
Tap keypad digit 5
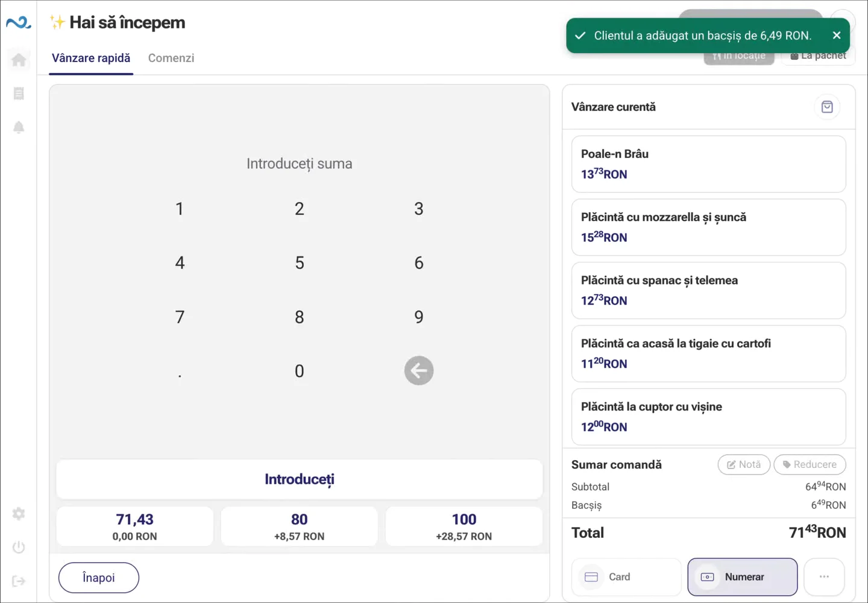(x=300, y=263)
